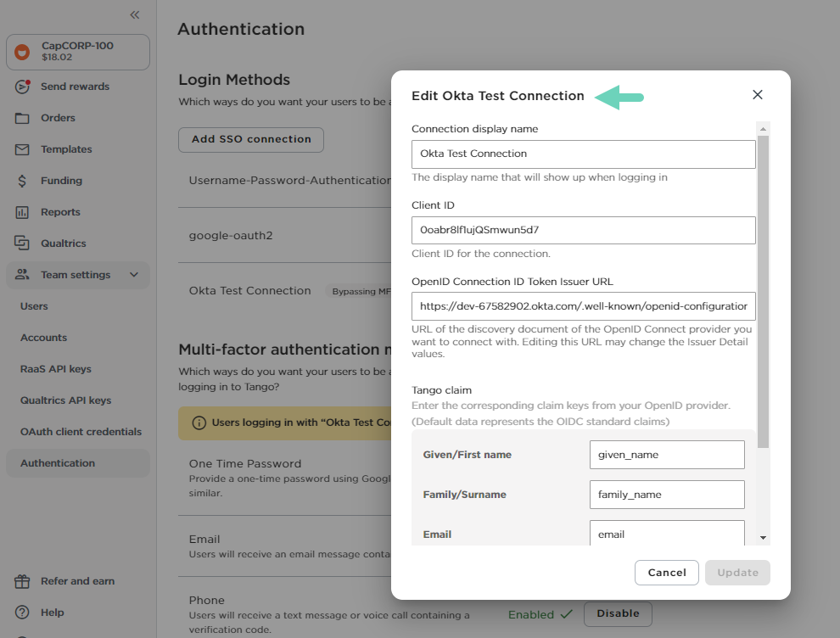Click the Funding dollar icon
The height and width of the screenshot is (638, 840).
tap(22, 181)
